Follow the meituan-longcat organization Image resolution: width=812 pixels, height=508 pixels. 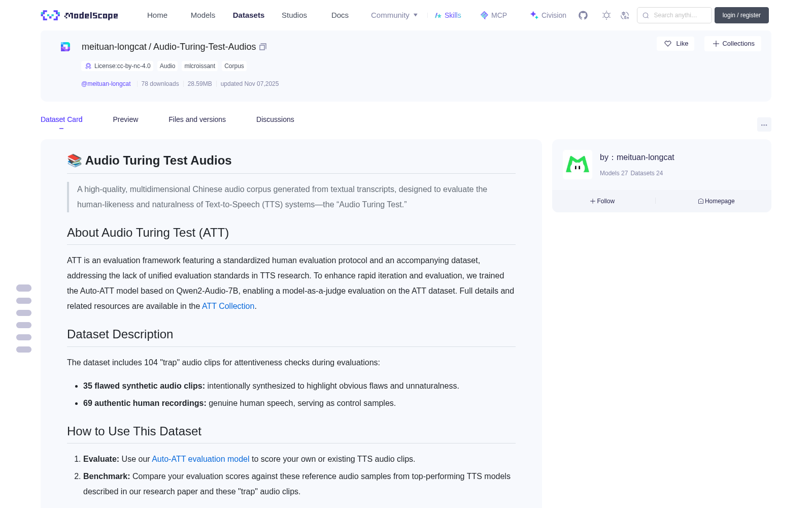click(x=602, y=201)
